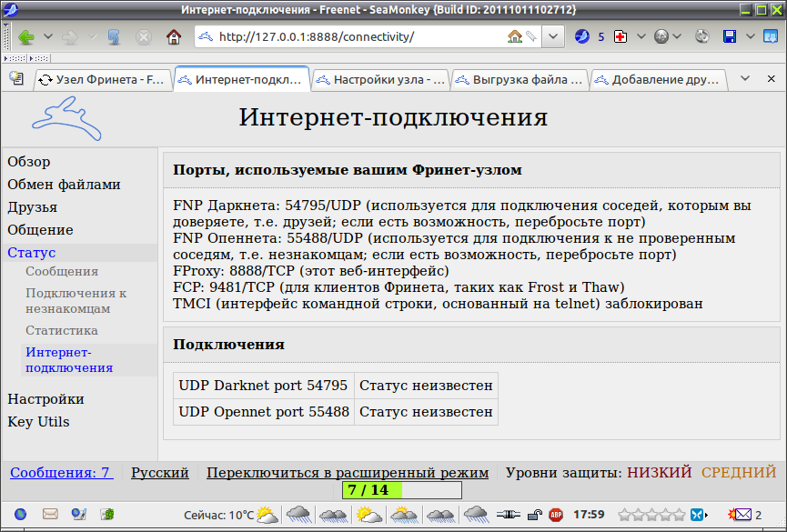
Task: Reload the page with the reload icon
Action: (x=115, y=36)
